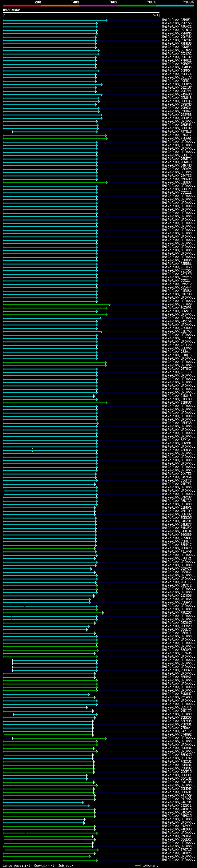Click hit UniRef100_B3RPU7
197x868 pixels.
coord(177,402)
